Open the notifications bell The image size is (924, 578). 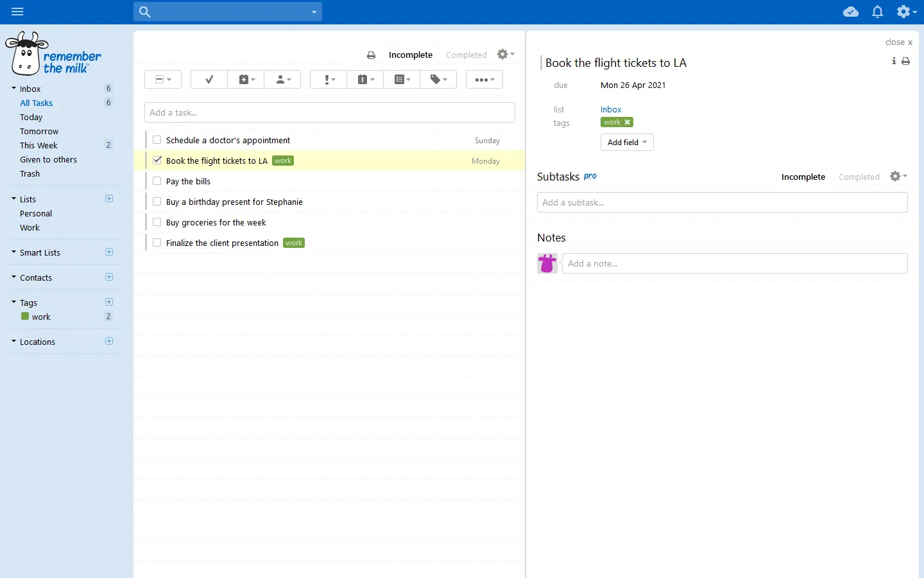coord(878,12)
